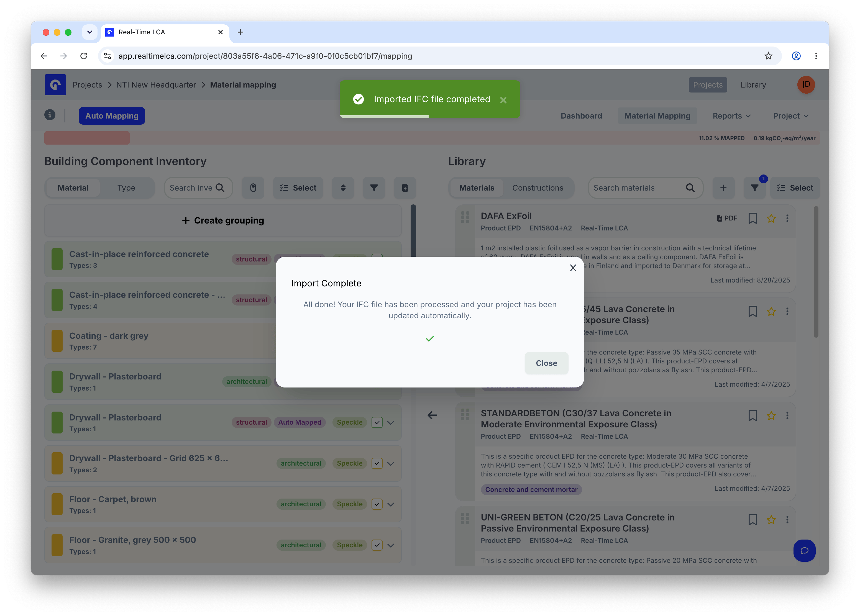
Task: Click the add material plus icon
Action: click(723, 188)
